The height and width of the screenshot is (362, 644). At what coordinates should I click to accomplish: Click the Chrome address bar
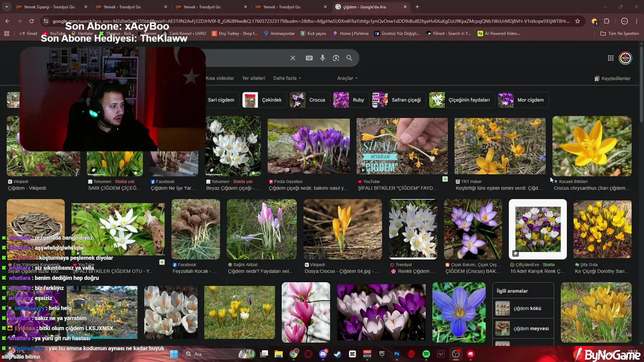[311, 21]
